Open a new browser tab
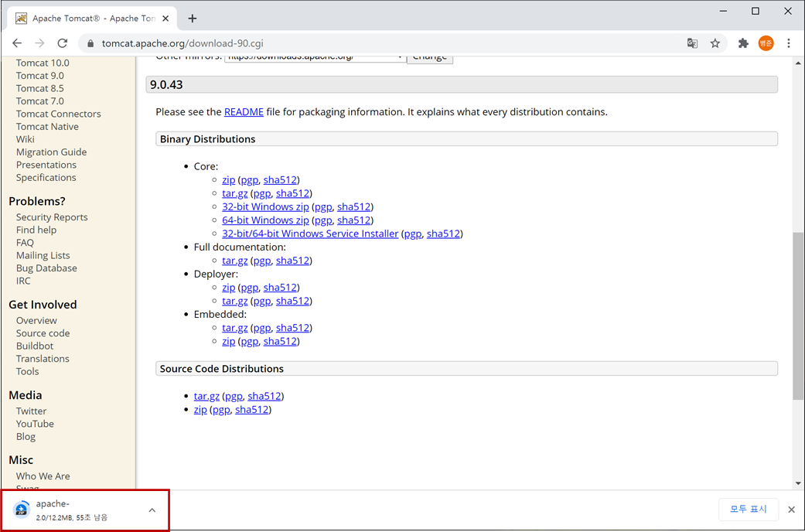This screenshot has height=532, width=805. point(192,19)
